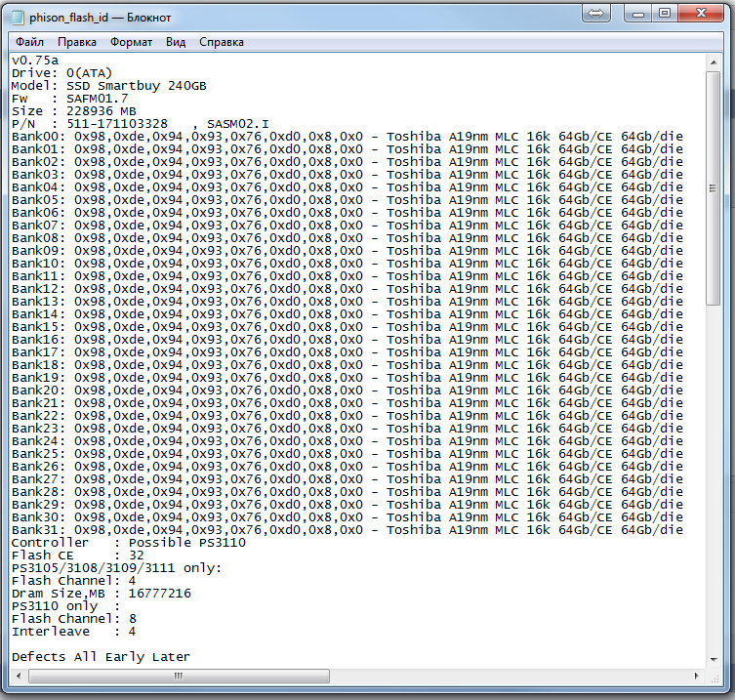The width and height of the screenshot is (735, 700).
Task: Click the Bank08 row
Action: [x=347, y=237]
